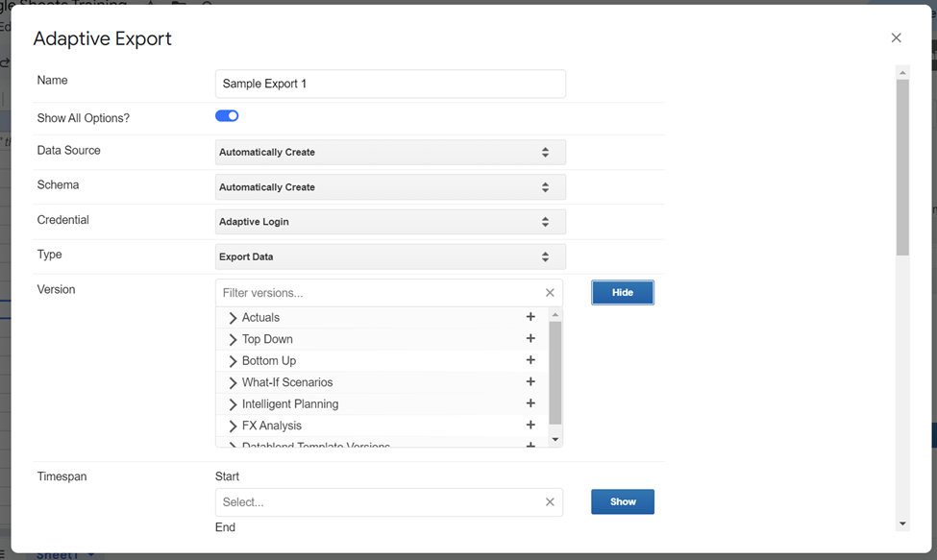Clear the Timespan Start selection
Screen dimensions: 937x560
[550, 502]
